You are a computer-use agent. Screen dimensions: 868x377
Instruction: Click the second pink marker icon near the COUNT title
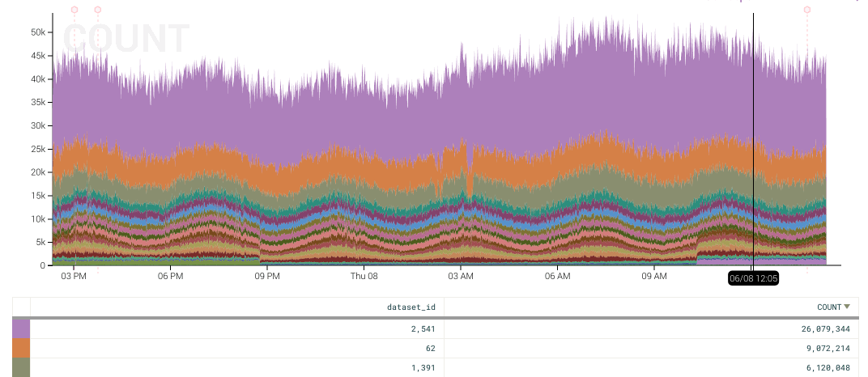click(98, 10)
